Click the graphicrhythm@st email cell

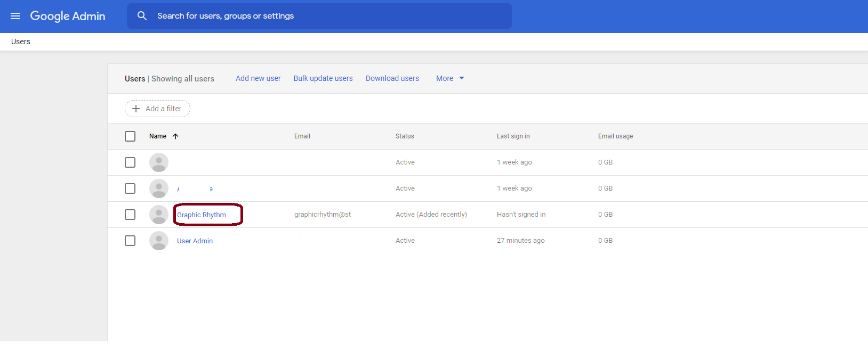(x=323, y=215)
